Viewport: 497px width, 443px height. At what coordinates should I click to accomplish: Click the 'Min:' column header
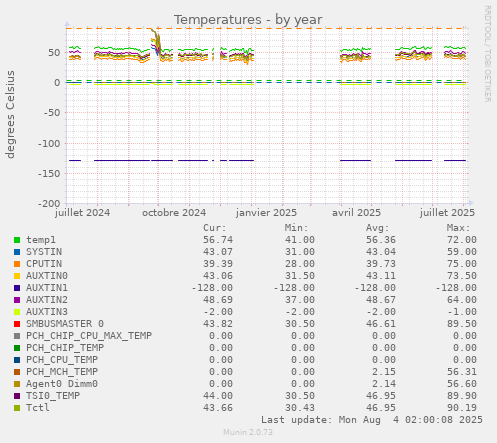click(296, 228)
